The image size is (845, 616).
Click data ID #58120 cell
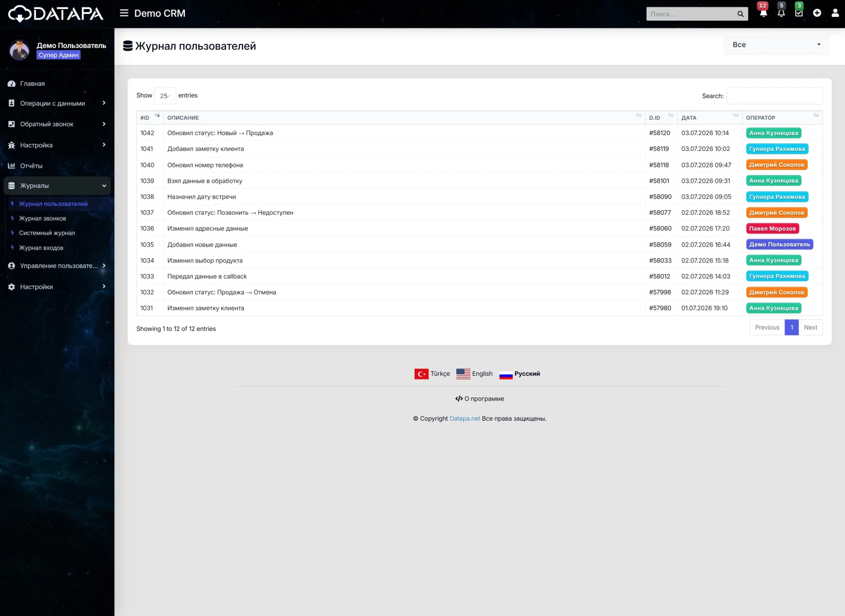[660, 134]
